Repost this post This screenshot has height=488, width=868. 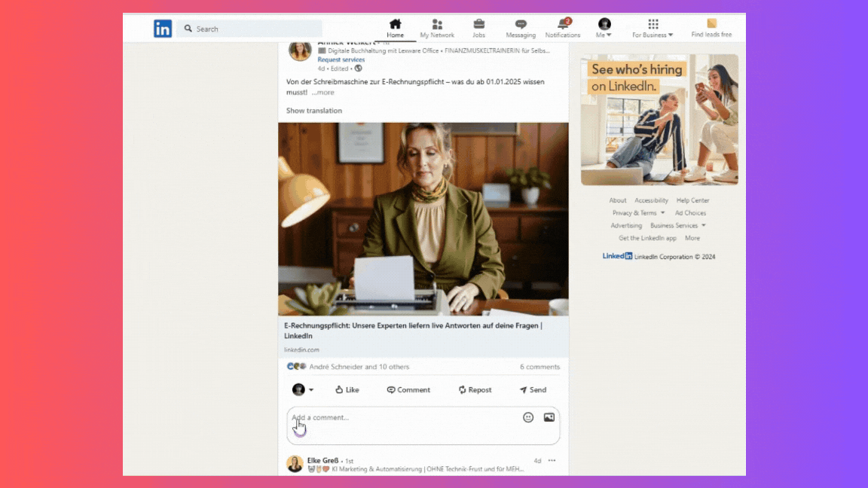point(475,390)
